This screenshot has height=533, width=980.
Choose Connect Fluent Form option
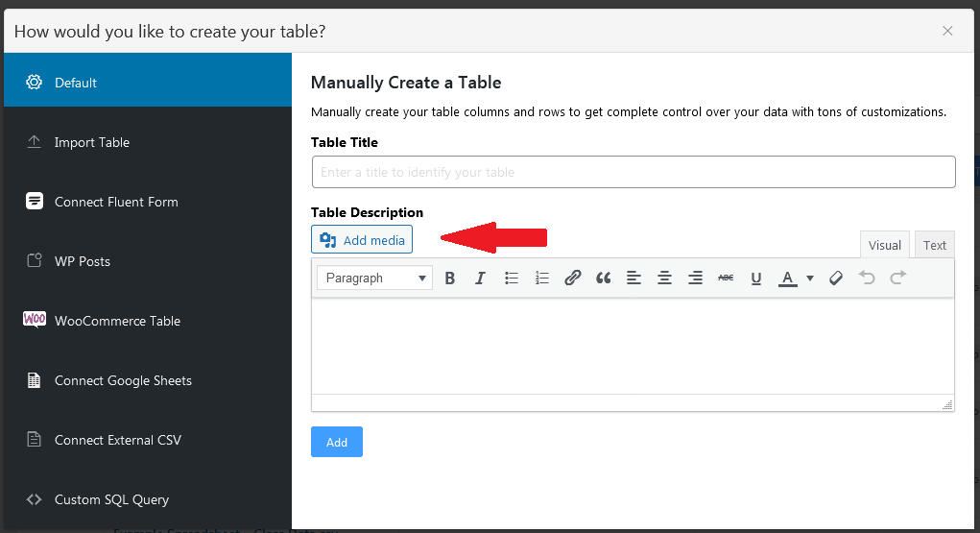(x=148, y=202)
